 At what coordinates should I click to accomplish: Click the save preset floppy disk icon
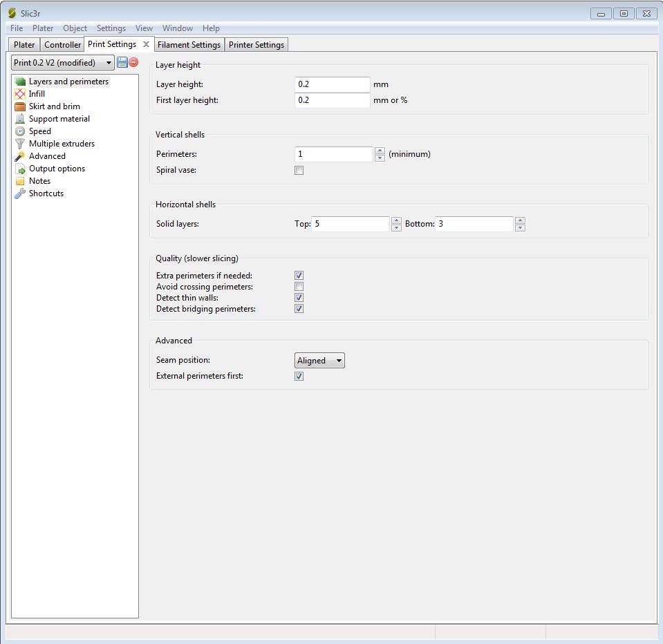coord(122,62)
